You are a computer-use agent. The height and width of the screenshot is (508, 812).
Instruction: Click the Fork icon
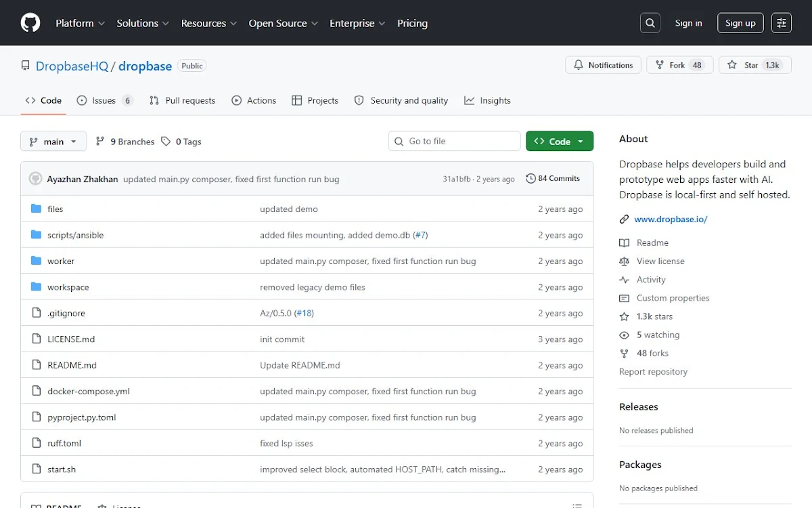(x=660, y=65)
